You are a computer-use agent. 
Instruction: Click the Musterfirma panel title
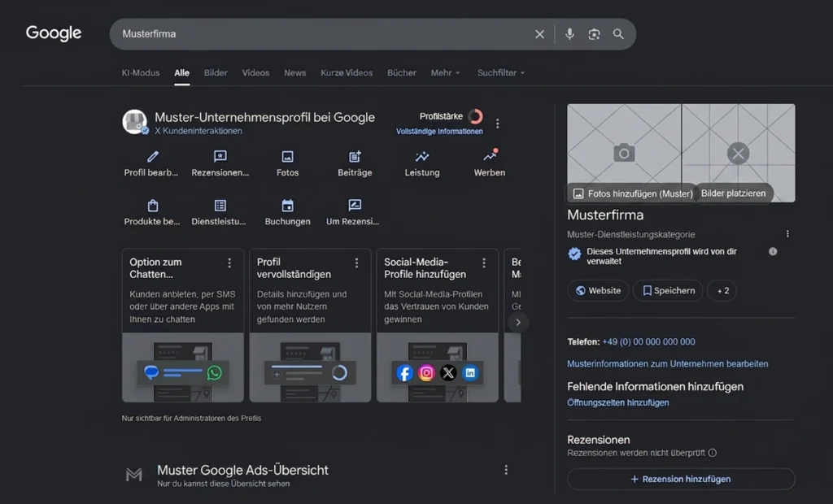605,215
